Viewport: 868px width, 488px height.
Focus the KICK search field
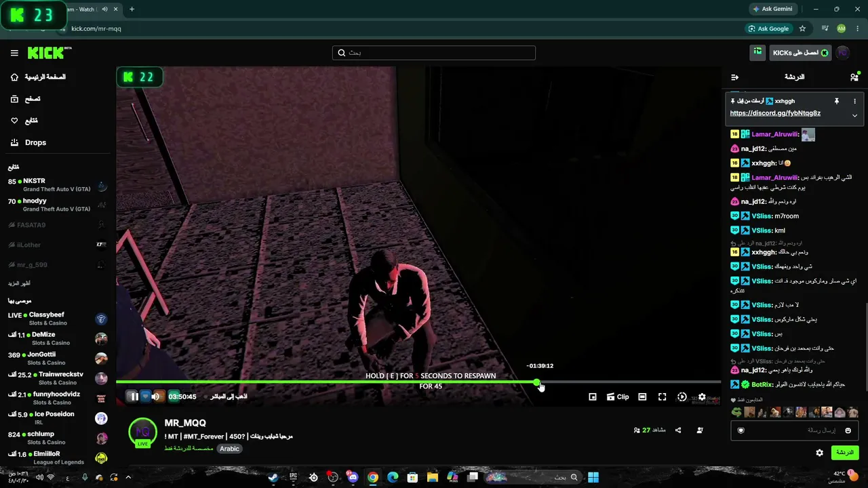[434, 53]
